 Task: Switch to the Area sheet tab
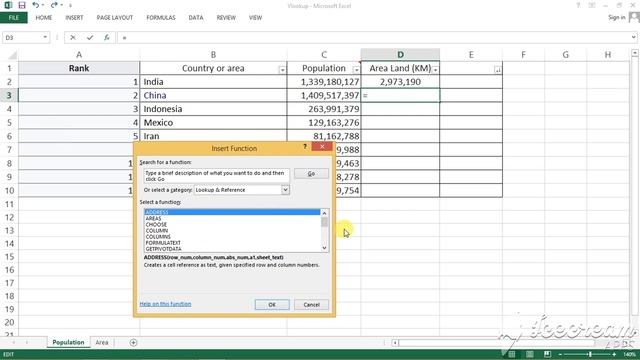(102, 342)
